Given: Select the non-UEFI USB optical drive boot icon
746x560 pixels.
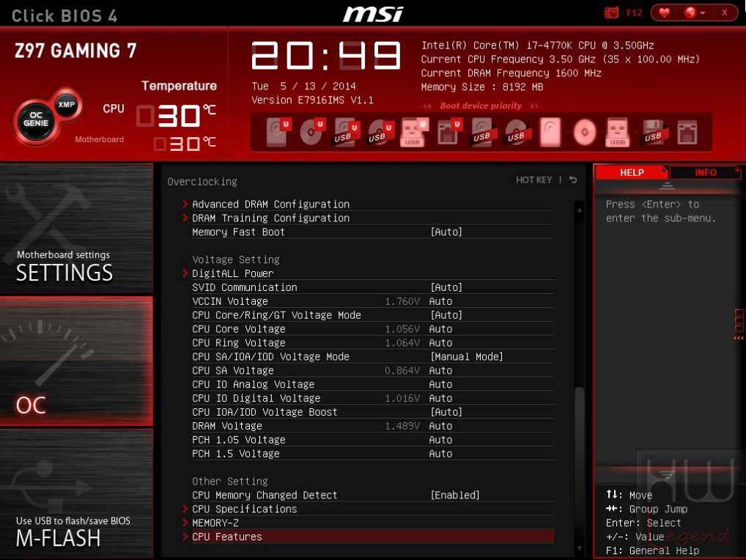Looking at the screenshot, I should click(516, 132).
